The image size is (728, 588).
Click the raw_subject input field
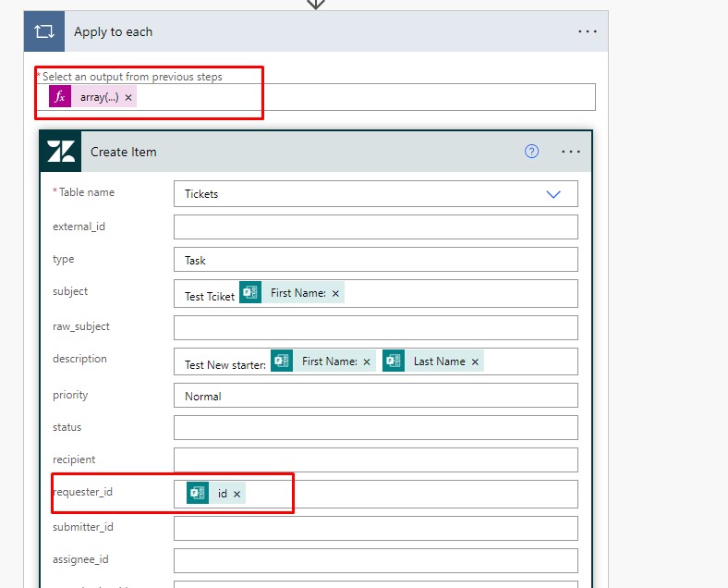coord(375,327)
